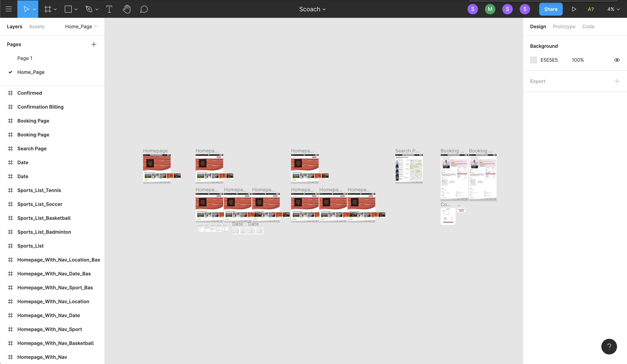This screenshot has height=364, width=627.
Task: Open the help question mark button
Action: point(609,346)
